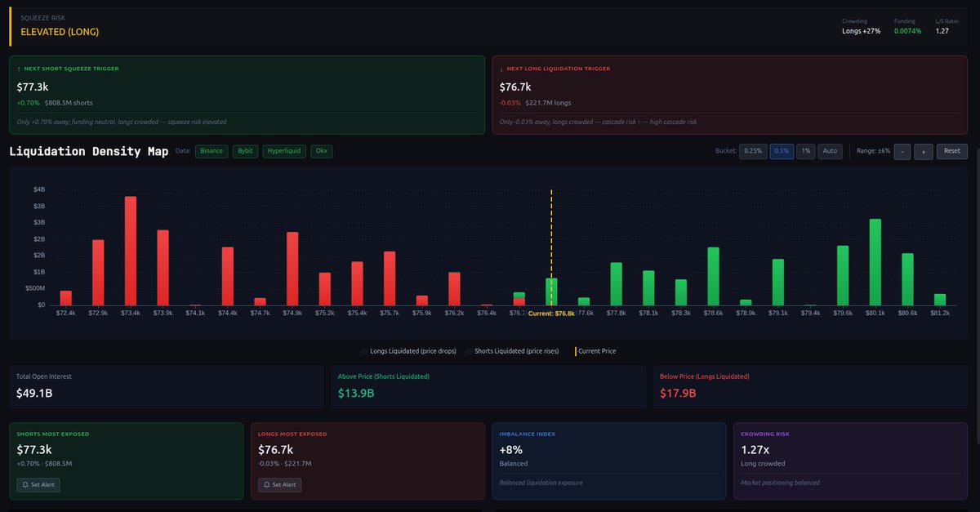The height and width of the screenshot is (512, 980).
Task: Click the 1.27x Crowding Risk value
Action: point(754,449)
